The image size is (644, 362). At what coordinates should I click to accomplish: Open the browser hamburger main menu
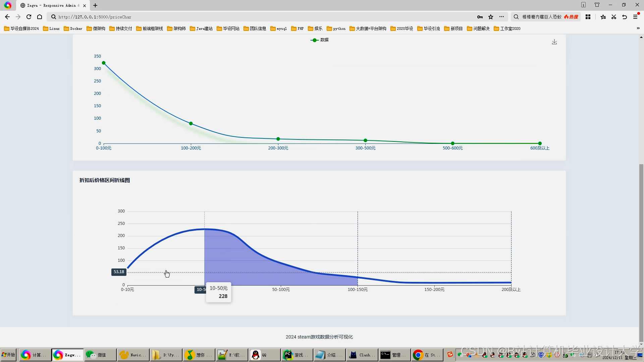tap(635, 17)
